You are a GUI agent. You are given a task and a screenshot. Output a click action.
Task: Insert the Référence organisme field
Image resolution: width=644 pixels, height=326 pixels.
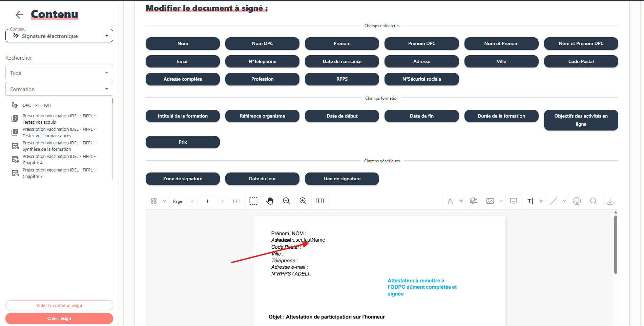pos(262,116)
